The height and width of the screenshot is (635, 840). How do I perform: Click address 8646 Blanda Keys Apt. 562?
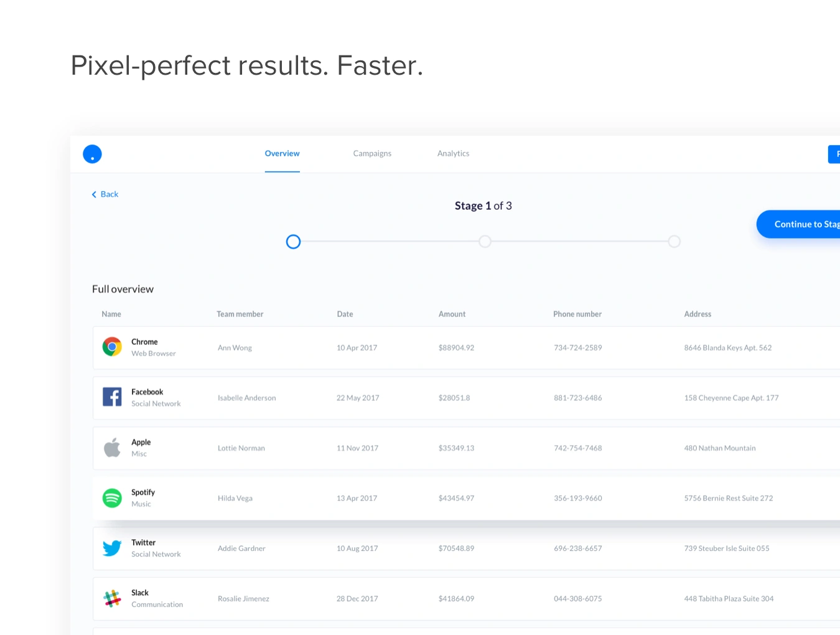tap(728, 347)
